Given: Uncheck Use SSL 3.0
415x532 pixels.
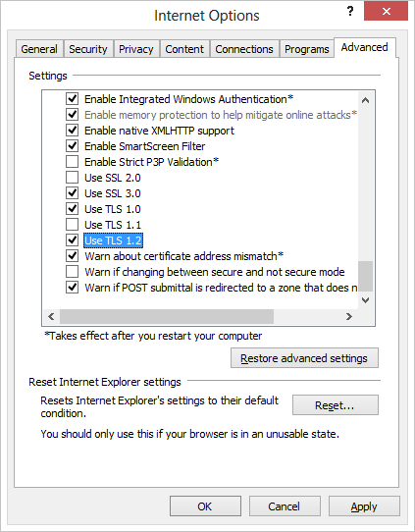Looking at the screenshot, I should pyautogui.click(x=72, y=193).
